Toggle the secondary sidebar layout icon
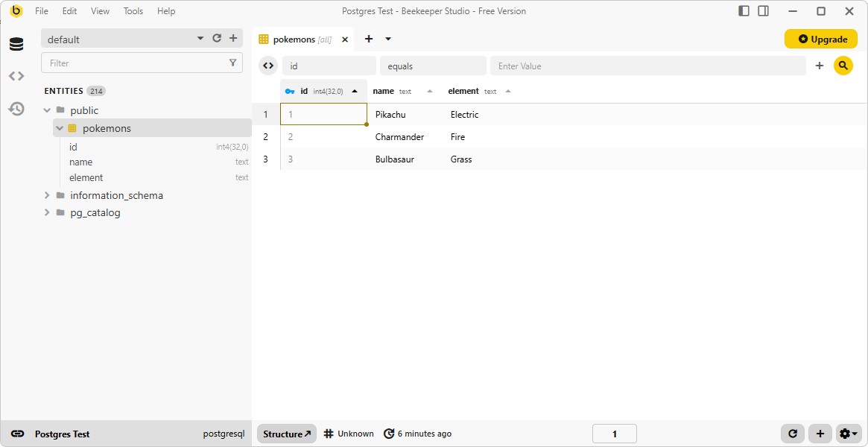 point(764,10)
